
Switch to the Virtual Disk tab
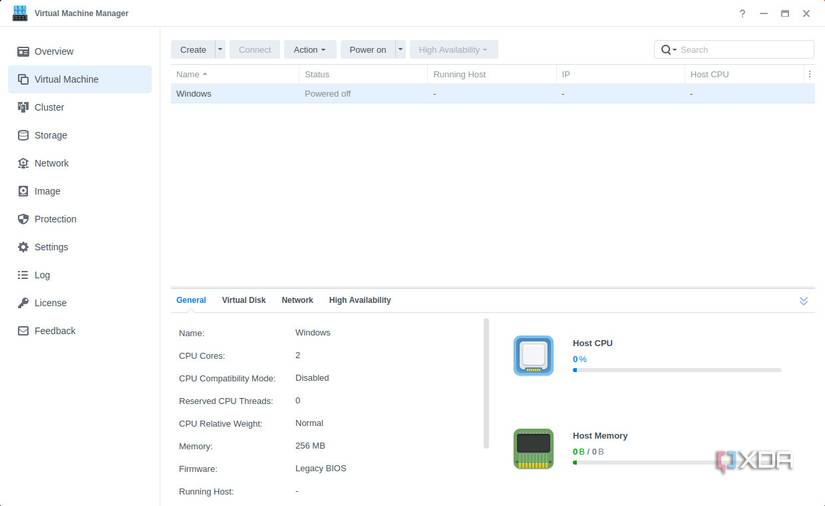(244, 300)
